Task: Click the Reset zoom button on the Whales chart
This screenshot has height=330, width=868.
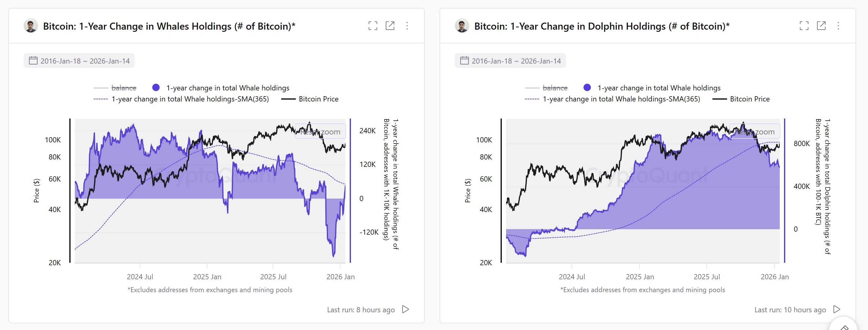Action: tap(320, 131)
